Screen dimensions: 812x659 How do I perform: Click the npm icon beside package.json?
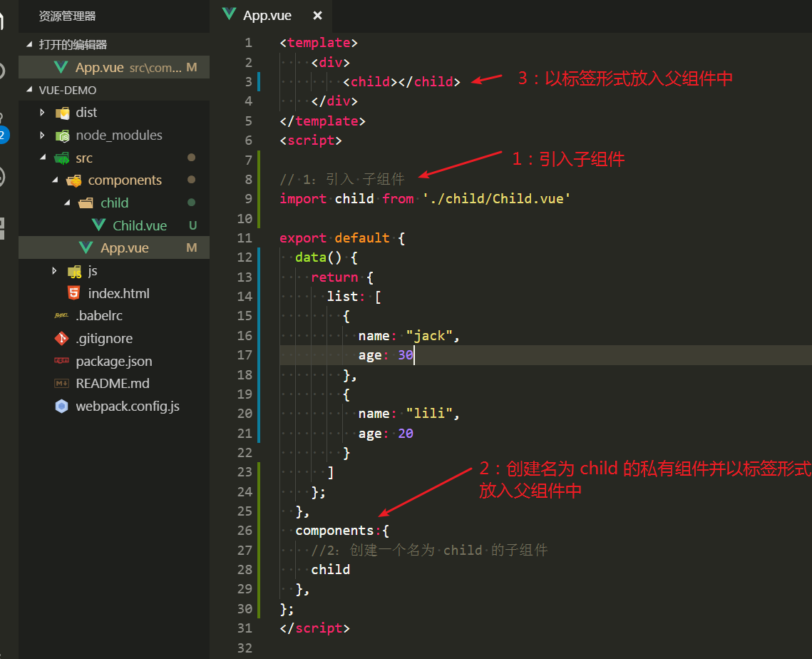click(x=62, y=361)
